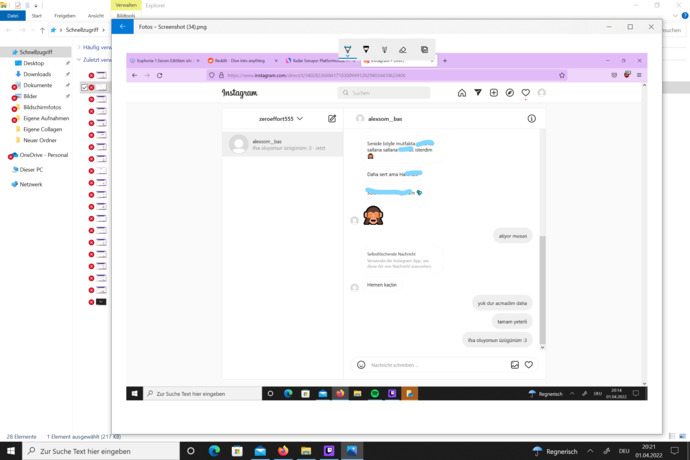The image size is (690, 460).
Task: Open the Freigeben ribbon tab
Action: click(x=65, y=15)
